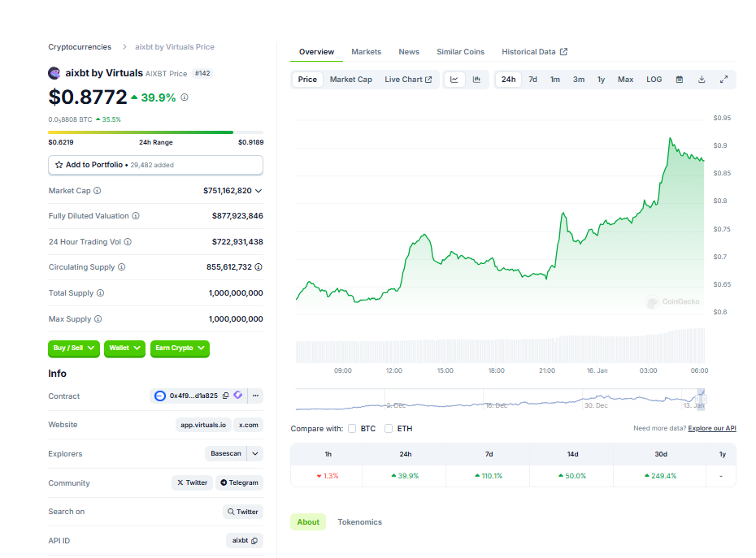Open the X Twitter community link
The width and height of the screenshot is (756, 558).
pos(192,482)
